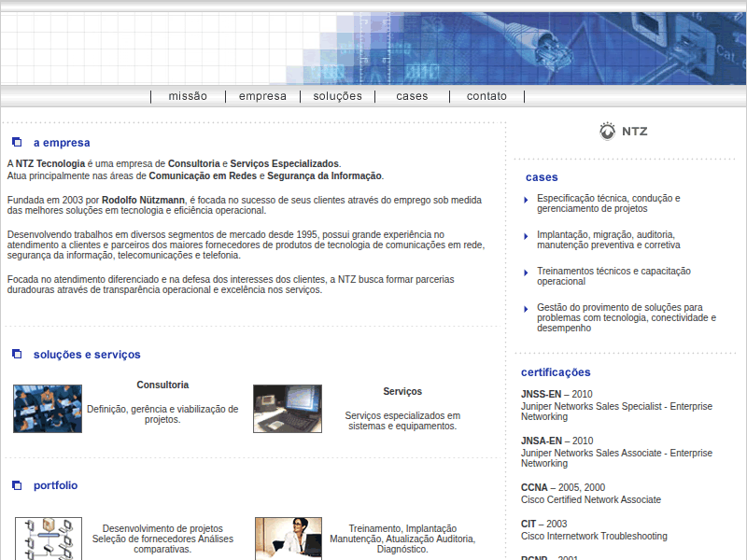Open the Consultoria meeting thumbnail

pos(48,409)
